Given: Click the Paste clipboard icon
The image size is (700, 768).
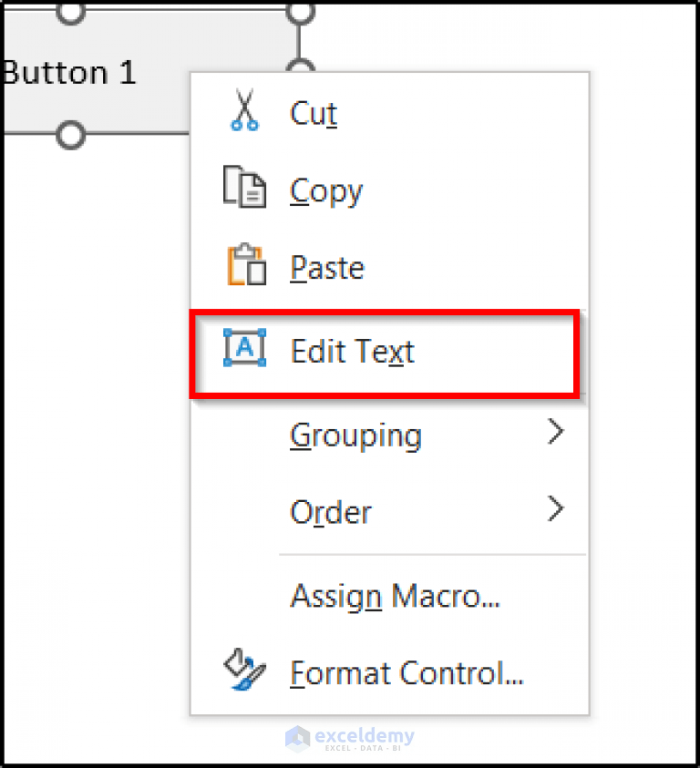Looking at the screenshot, I should [242, 264].
